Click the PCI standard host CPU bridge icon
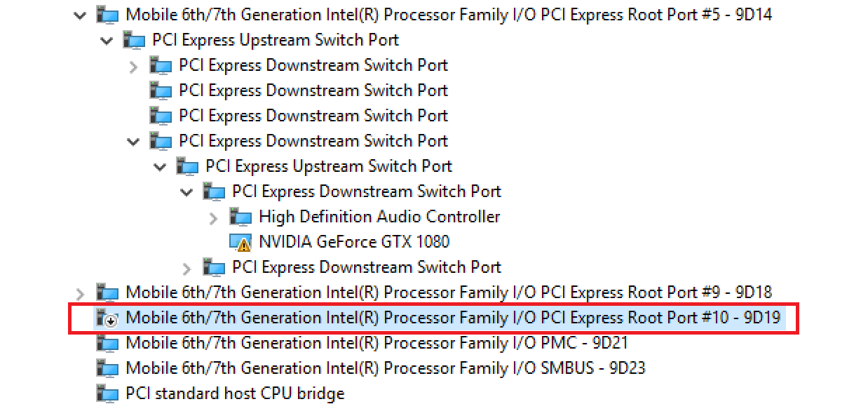The width and height of the screenshot is (868, 404). tap(107, 394)
